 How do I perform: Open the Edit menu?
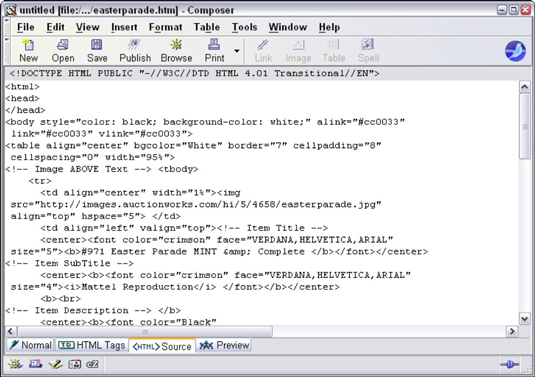tap(56, 27)
